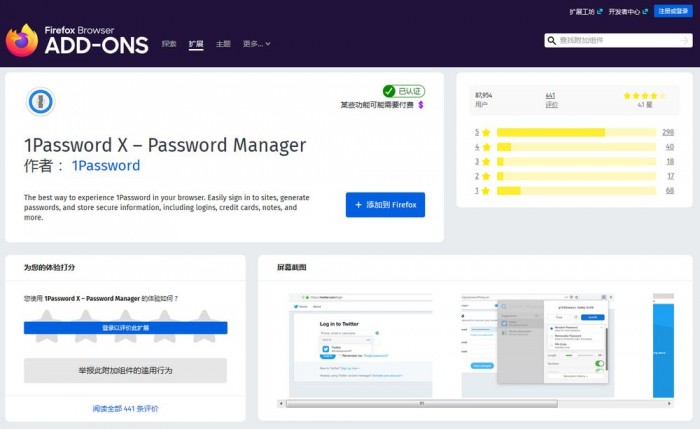Open the 探索 navigation tab
Image resolution: width=700 pixels, height=429 pixels.
(169, 44)
